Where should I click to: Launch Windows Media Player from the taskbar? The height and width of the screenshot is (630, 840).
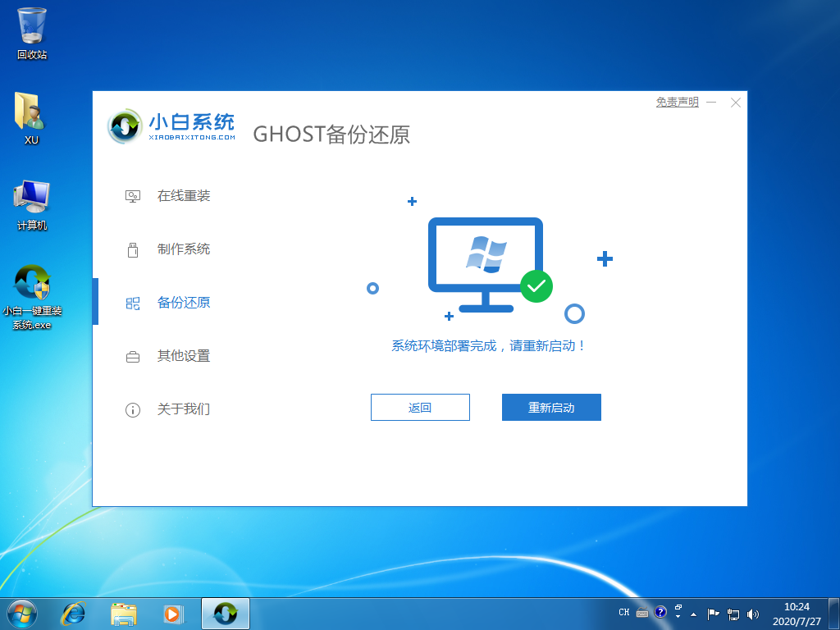173,613
